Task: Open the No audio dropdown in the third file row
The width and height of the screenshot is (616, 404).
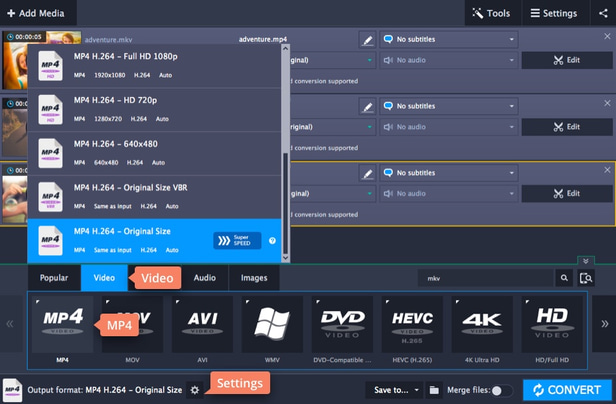Action: pyautogui.click(x=449, y=193)
